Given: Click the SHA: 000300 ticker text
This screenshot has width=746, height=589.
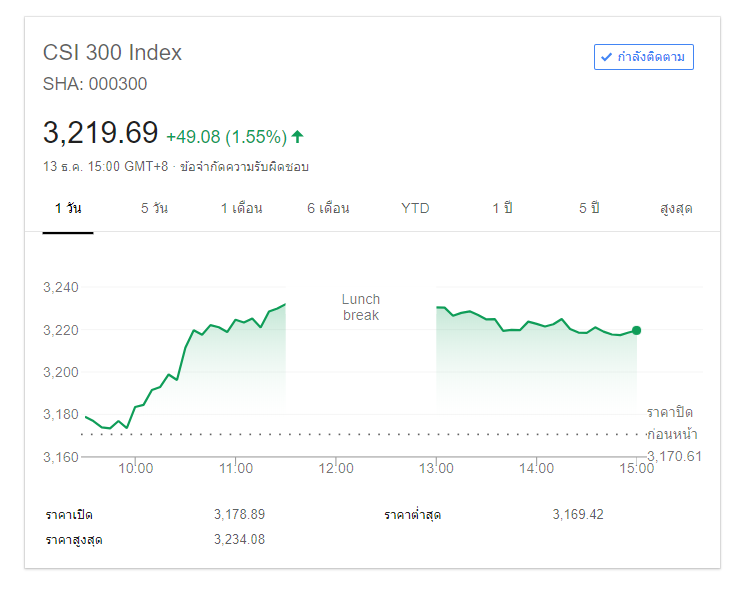Looking at the screenshot, I should pos(95,84).
